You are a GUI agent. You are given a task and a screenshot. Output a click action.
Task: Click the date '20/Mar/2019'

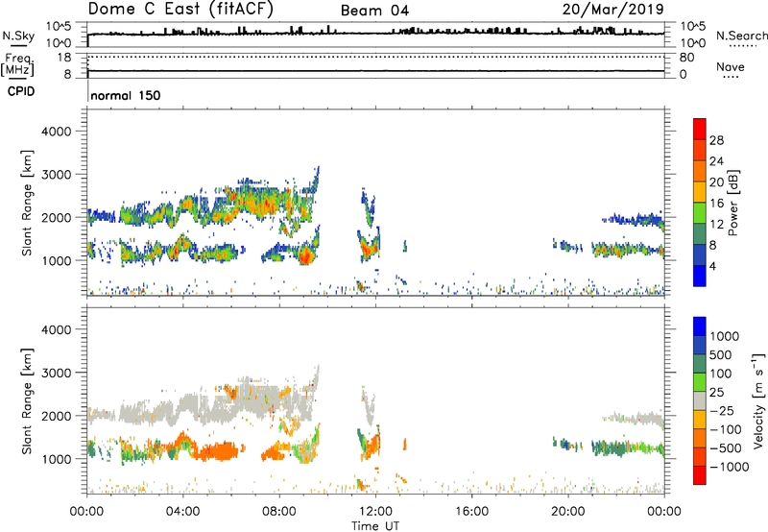pos(612,10)
